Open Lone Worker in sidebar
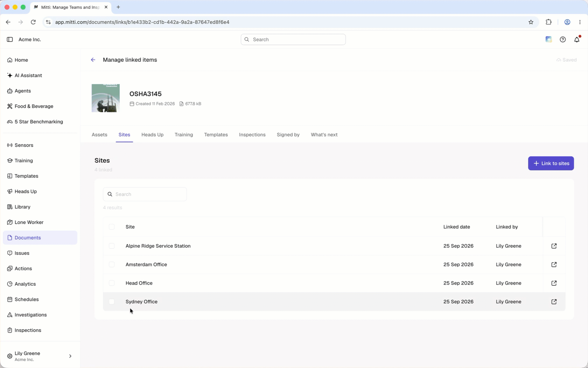588x368 pixels. pos(40,222)
